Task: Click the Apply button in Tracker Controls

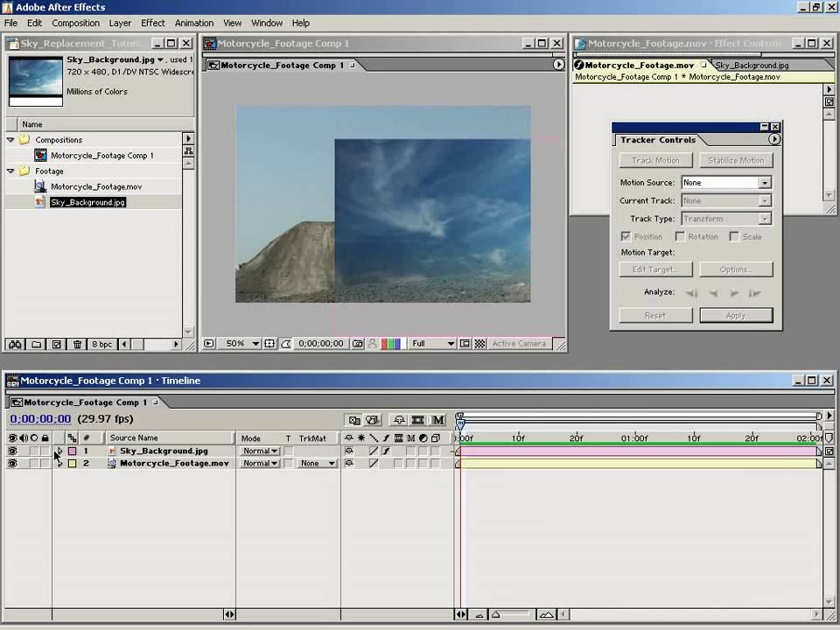Action: tap(736, 316)
